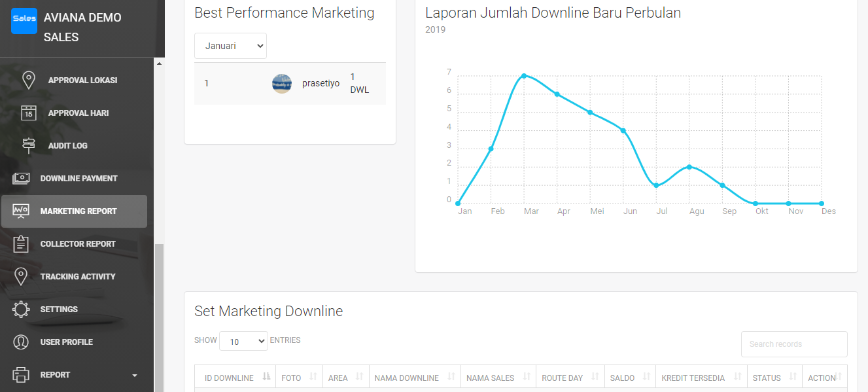868x392 pixels.
Task: Open the Januari month dropdown
Action: click(x=230, y=46)
